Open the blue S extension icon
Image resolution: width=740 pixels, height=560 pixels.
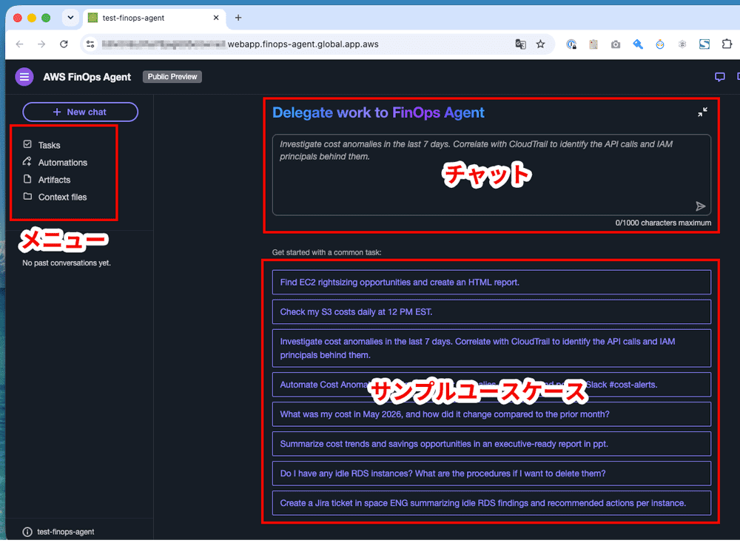click(704, 44)
